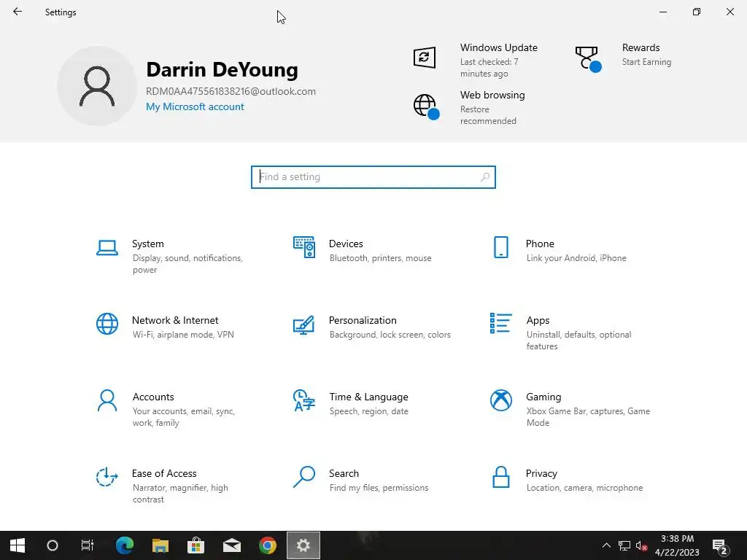Open Microsoft Store from taskbar
747x560 pixels.
coord(196,545)
